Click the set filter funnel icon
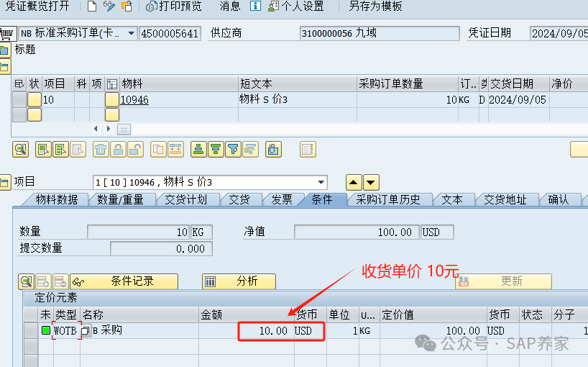 tap(233, 150)
